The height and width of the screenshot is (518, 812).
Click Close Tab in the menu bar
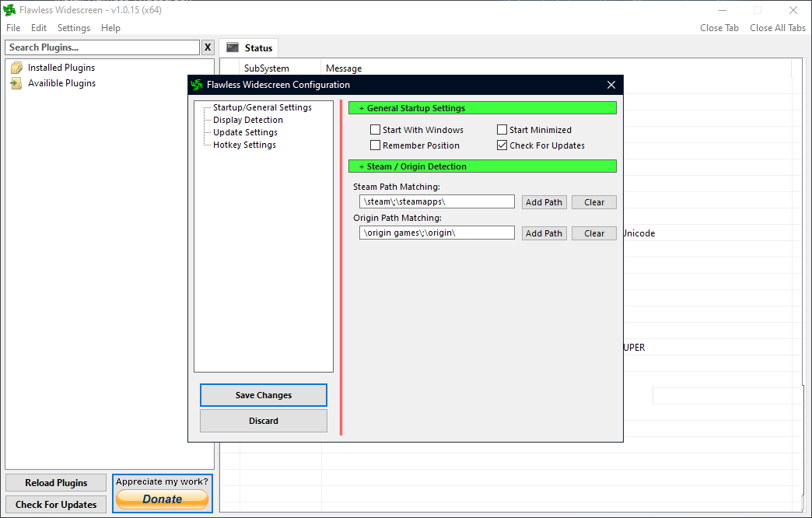tap(719, 28)
